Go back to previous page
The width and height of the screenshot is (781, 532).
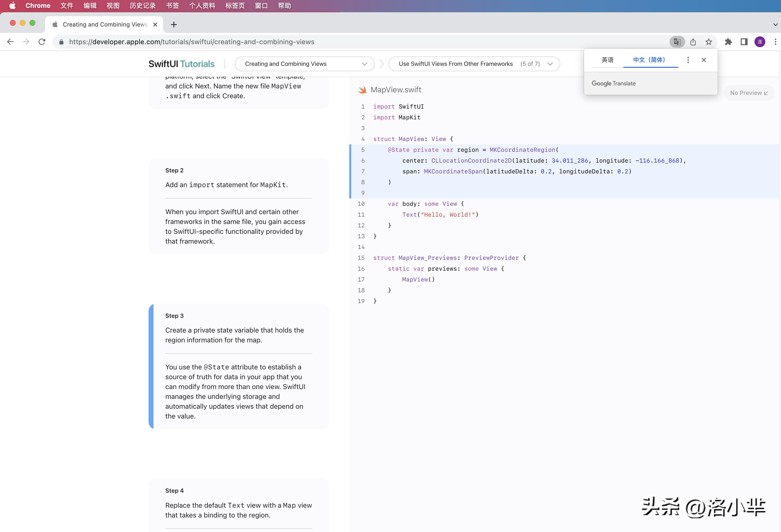pyautogui.click(x=10, y=42)
